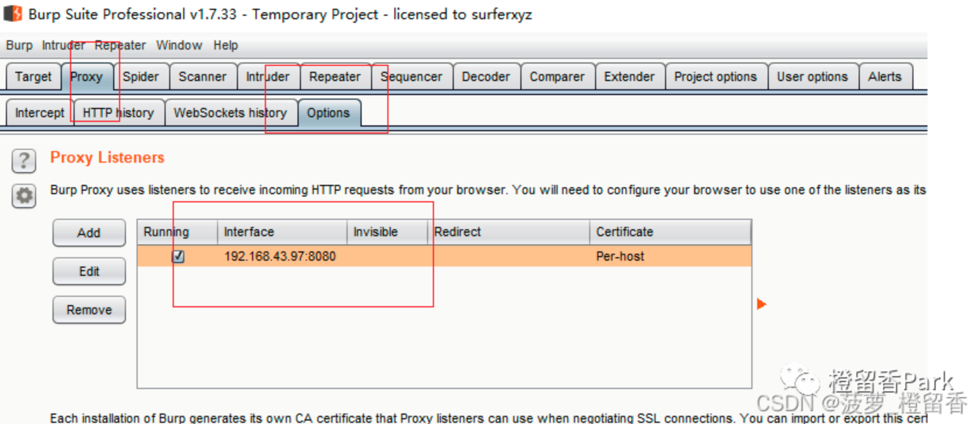The width and height of the screenshot is (980, 424).
Task: Click the Remove listener button
Action: (89, 310)
